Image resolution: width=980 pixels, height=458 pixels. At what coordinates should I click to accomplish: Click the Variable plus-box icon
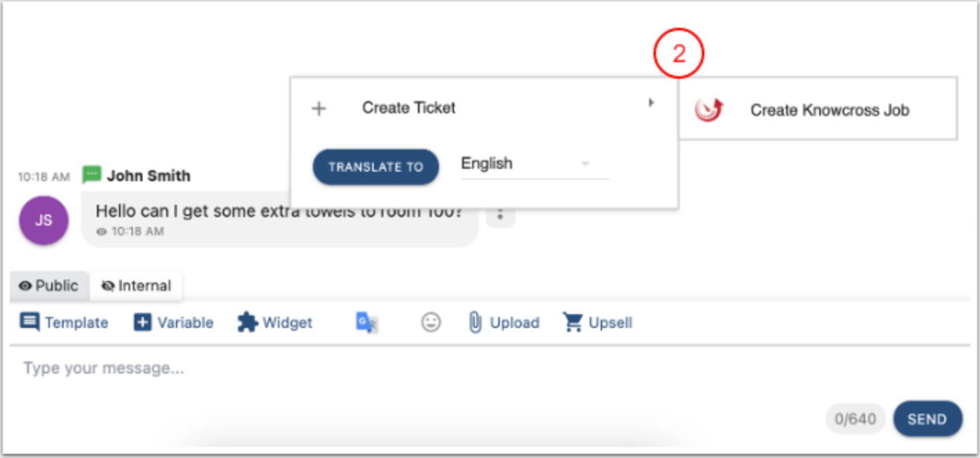coord(142,323)
